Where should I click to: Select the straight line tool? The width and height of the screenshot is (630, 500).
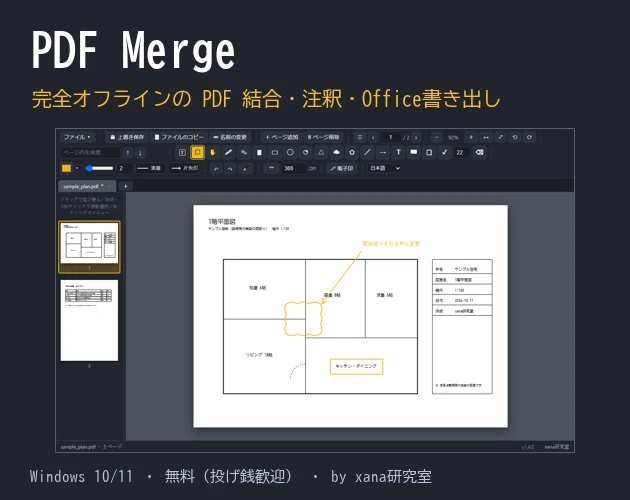[367, 152]
